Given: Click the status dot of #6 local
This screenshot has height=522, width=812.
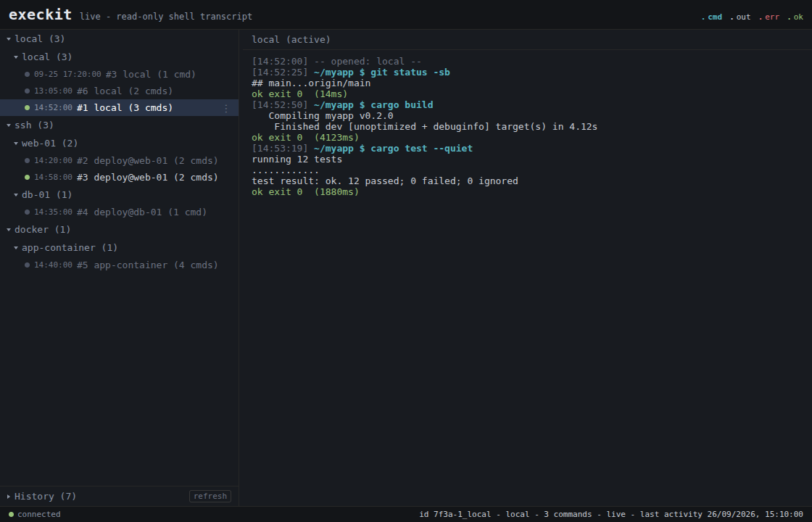Looking at the screenshot, I should click(28, 91).
